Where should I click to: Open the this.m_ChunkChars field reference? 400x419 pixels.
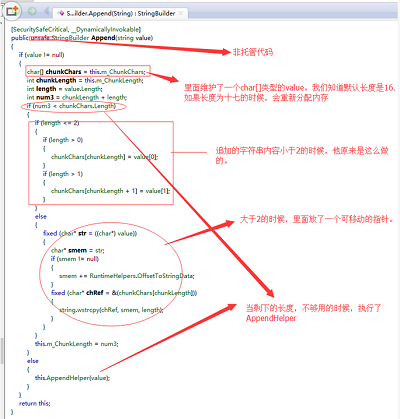pos(117,72)
